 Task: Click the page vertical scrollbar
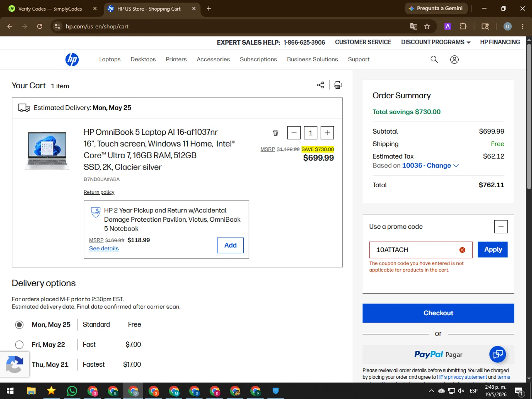coord(529,117)
